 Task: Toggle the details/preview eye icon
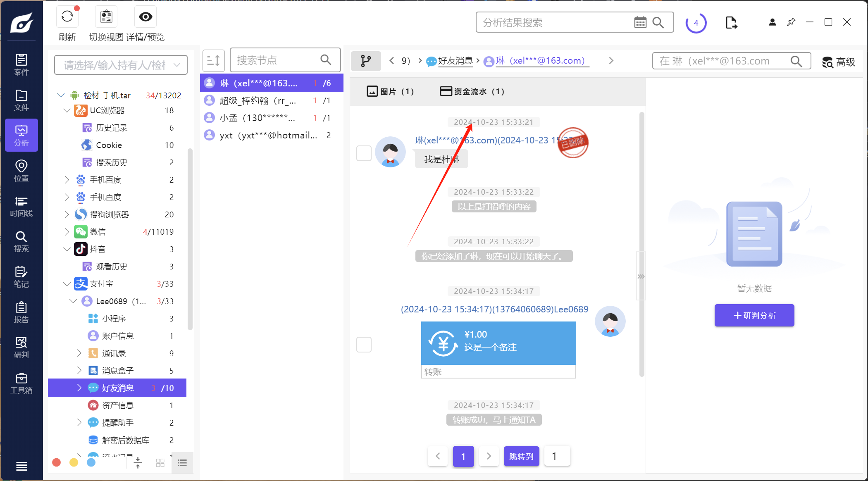point(145,17)
